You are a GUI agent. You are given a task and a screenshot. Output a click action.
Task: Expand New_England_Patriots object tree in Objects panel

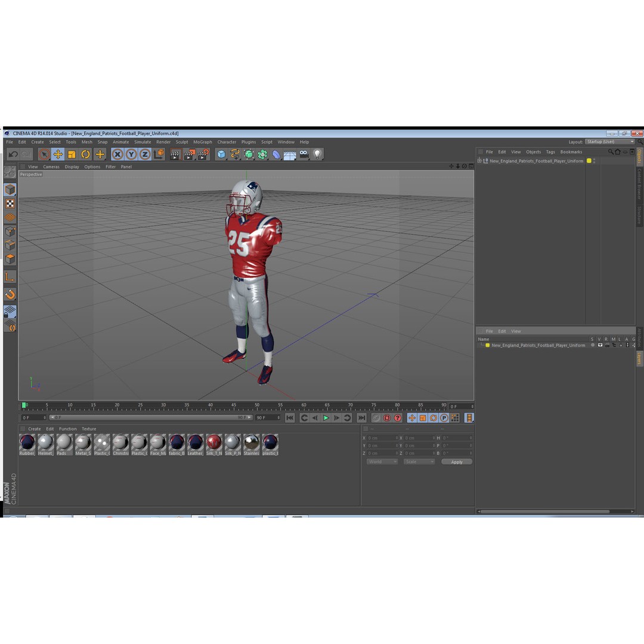pos(479,161)
